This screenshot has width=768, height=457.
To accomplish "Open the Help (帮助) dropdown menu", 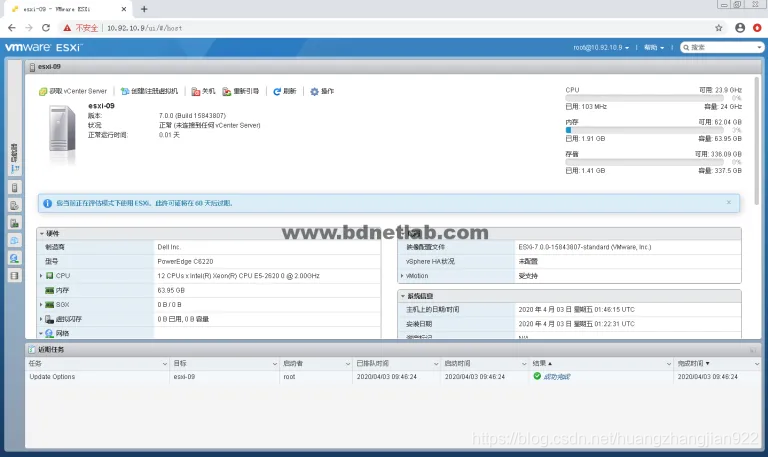I will coord(654,48).
